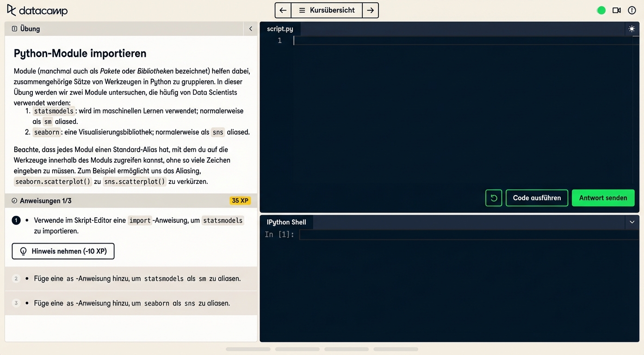This screenshot has width=644, height=355.
Task: Go to next exercise arrow
Action: coord(370,10)
